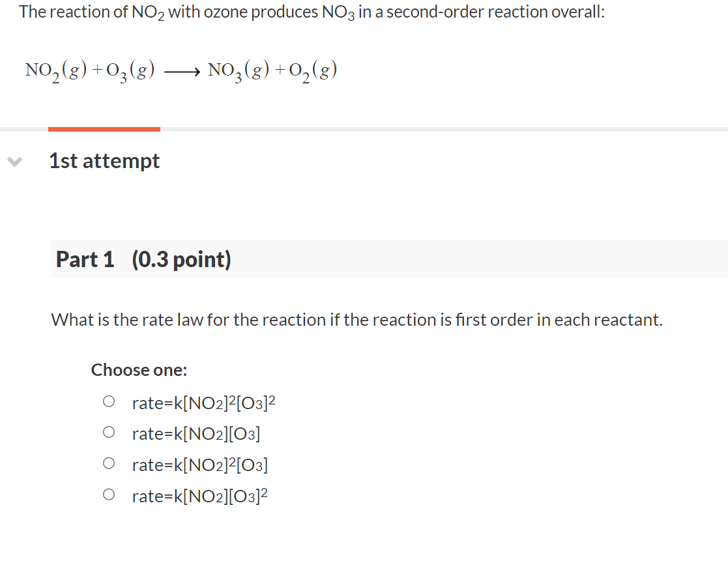Toggle visibility of the attempt panel
Screen dimensions: 728x587
click(14, 162)
